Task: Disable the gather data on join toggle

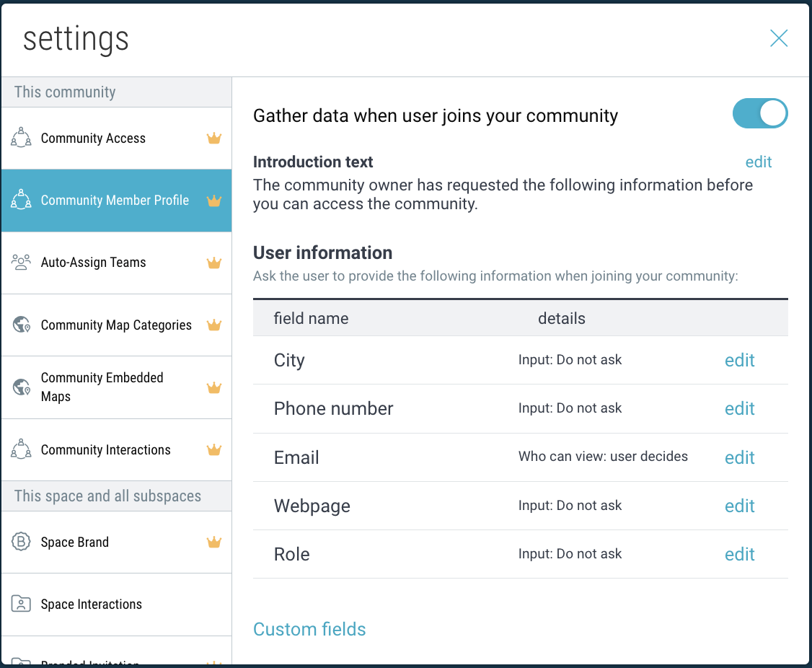Action: (x=759, y=114)
